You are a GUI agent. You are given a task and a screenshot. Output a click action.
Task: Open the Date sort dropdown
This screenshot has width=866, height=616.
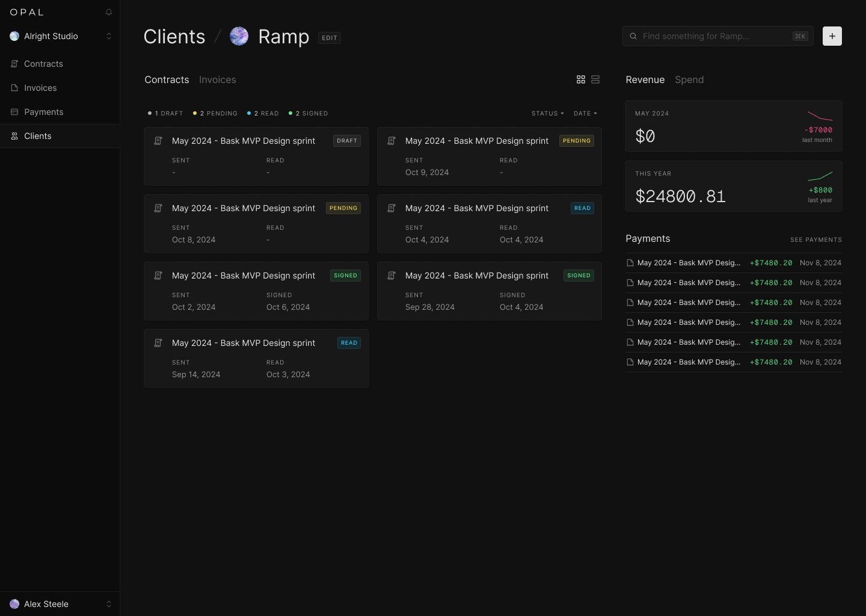[585, 113]
